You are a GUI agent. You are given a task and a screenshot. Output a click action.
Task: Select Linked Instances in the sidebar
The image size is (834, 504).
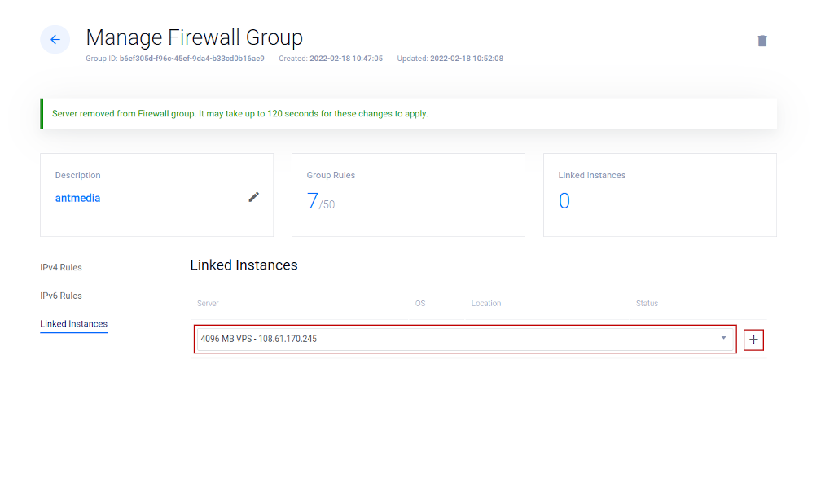(73, 324)
